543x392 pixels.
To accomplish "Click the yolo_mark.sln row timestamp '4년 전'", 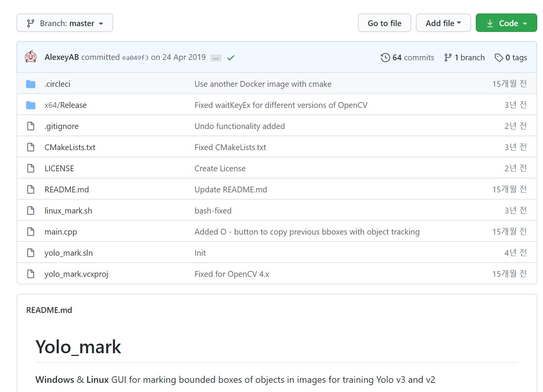I will [x=516, y=253].
